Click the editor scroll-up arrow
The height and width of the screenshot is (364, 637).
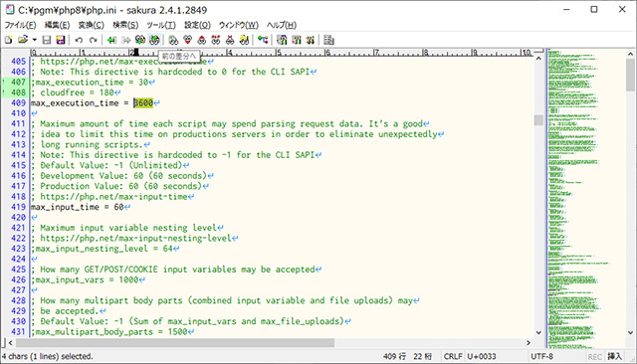pos(538,59)
